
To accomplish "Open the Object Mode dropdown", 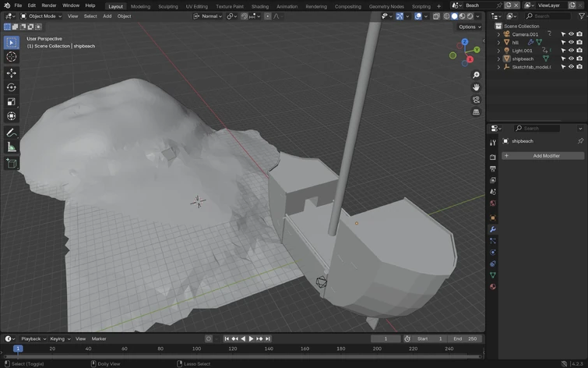I will [x=40, y=16].
